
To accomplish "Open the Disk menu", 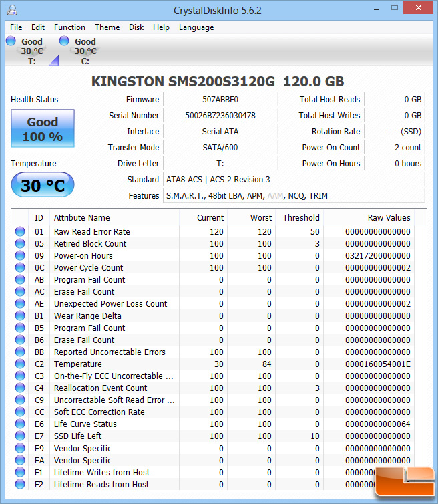I will 136,27.
